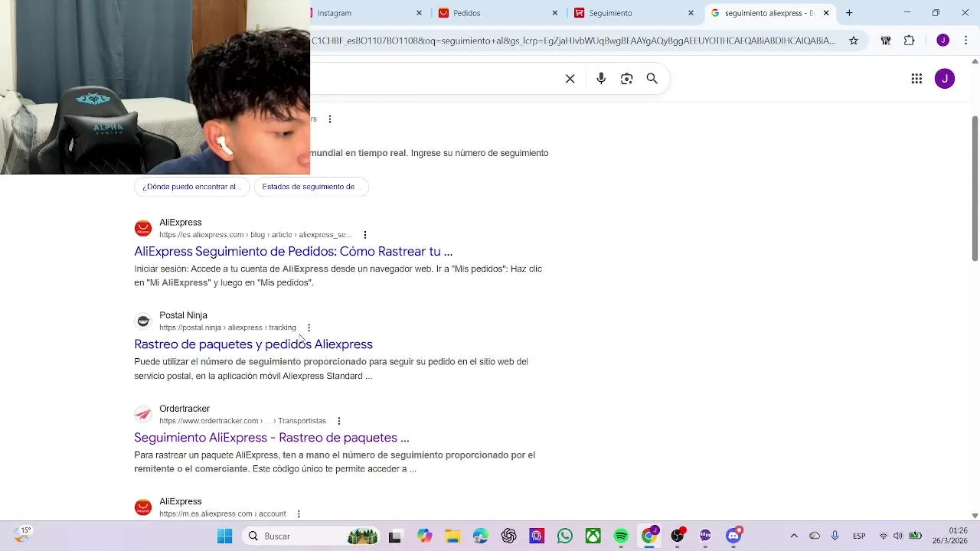This screenshot has height=551, width=980.
Task: Start voice search with microphone icon
Action: [x=601, y=79]
